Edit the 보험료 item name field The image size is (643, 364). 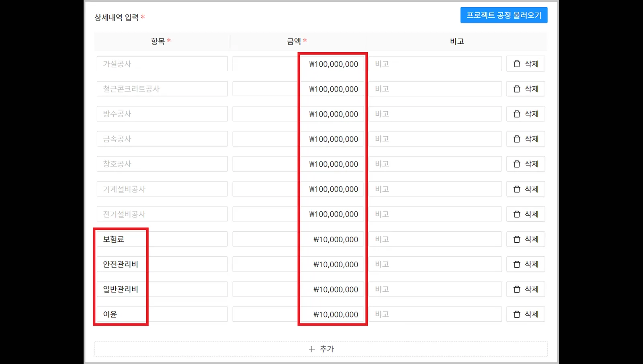(x=162, y=239)
